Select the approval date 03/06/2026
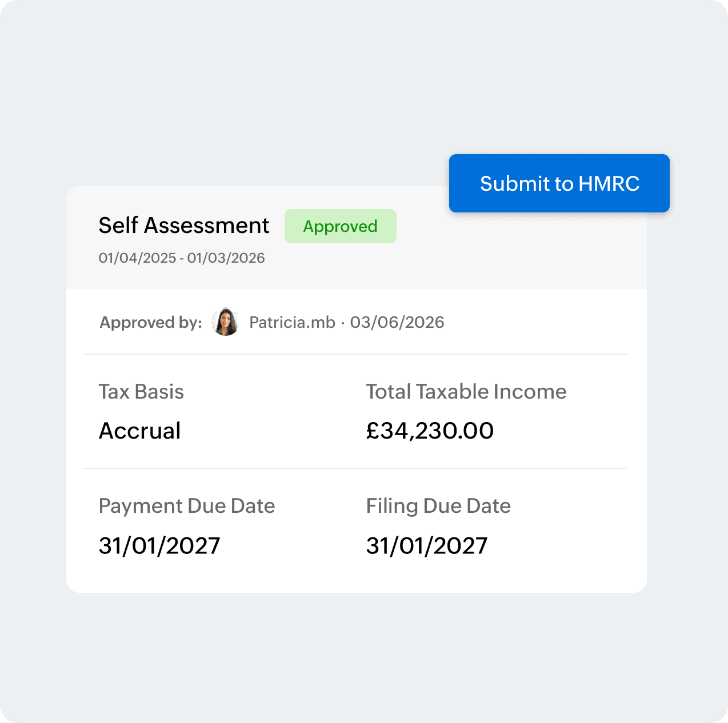Image resolution: width=728 pixels, height=723 pixels. 397,322
